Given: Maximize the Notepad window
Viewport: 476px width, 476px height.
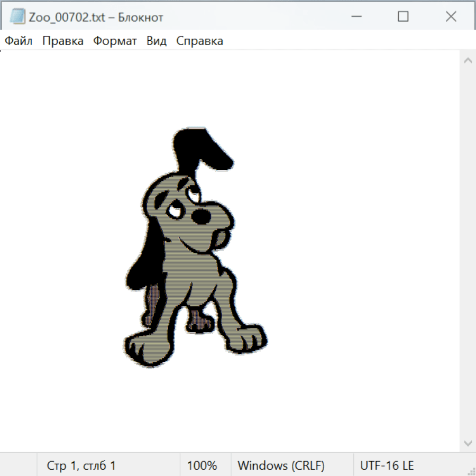Looking at the screenshot, I should [403, 17].
